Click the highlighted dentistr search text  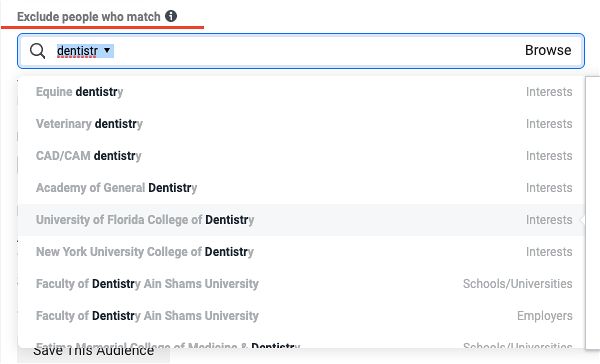78,51
